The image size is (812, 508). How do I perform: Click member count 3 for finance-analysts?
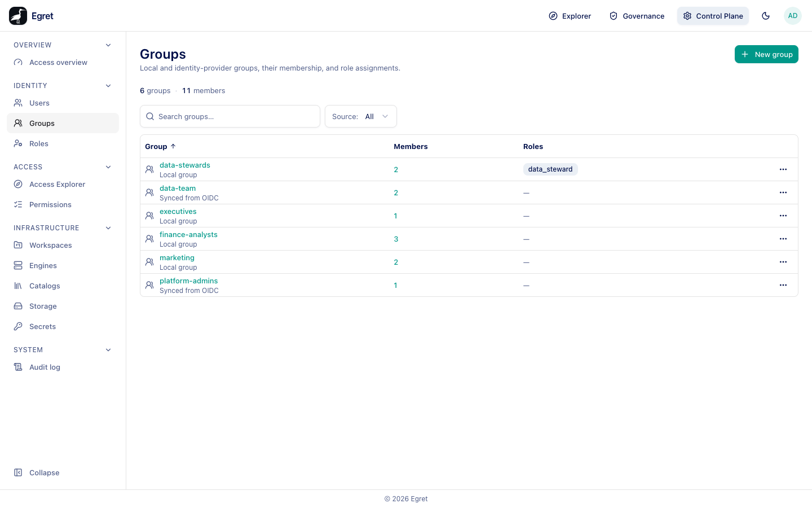396,239
